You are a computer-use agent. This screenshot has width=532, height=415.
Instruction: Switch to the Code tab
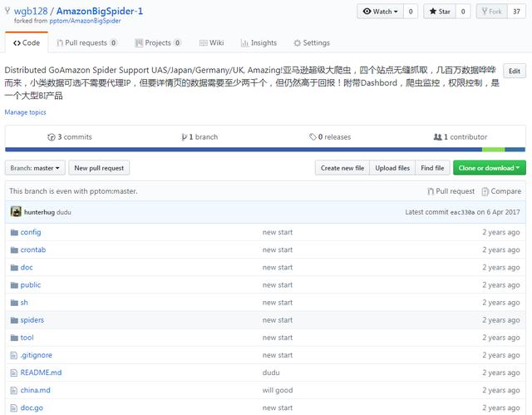(x=27, y=43)
